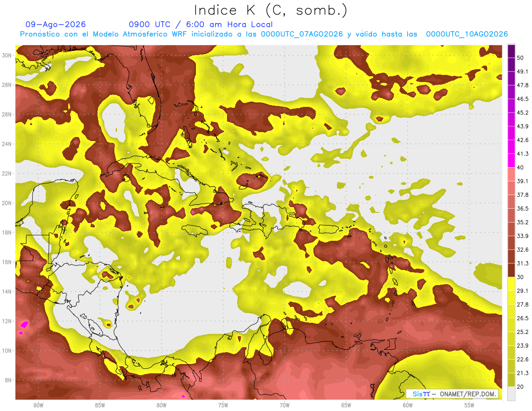This screenshot has width=532, height=411.
Task: Click the title "Indice K (C, somb.)"
Action: (271, 10)
